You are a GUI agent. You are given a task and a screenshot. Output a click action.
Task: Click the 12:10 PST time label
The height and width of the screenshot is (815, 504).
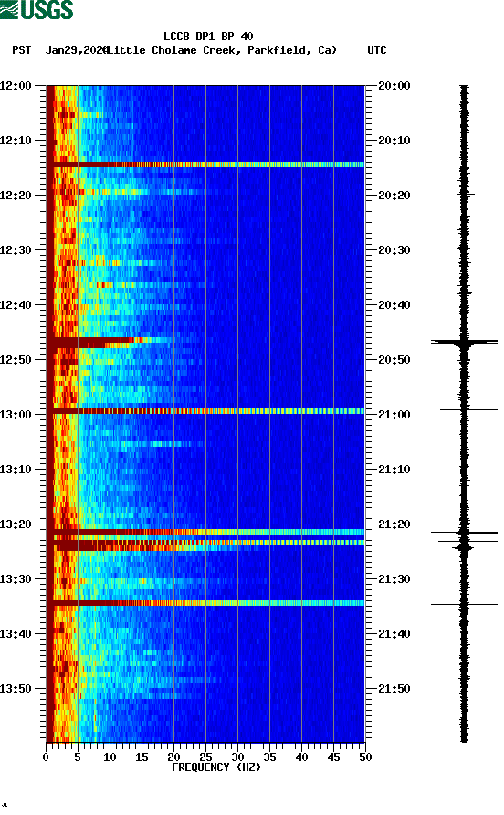click(x=16, y=141)
